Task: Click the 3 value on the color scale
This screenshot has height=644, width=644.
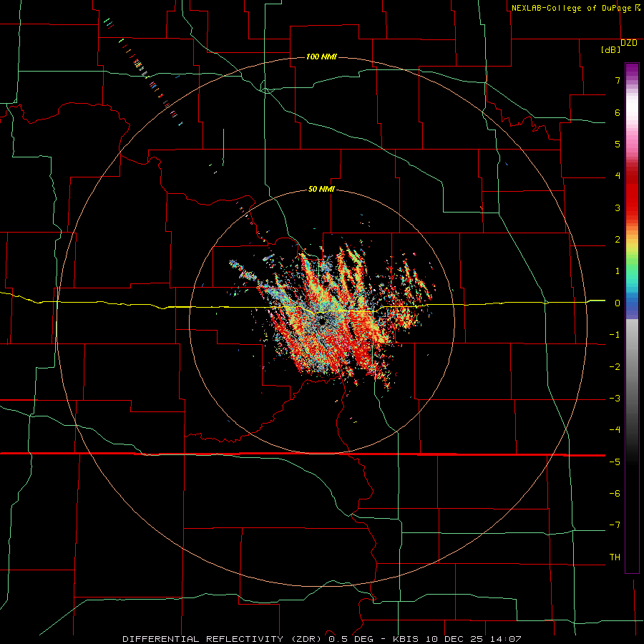Action: point(618,208)
